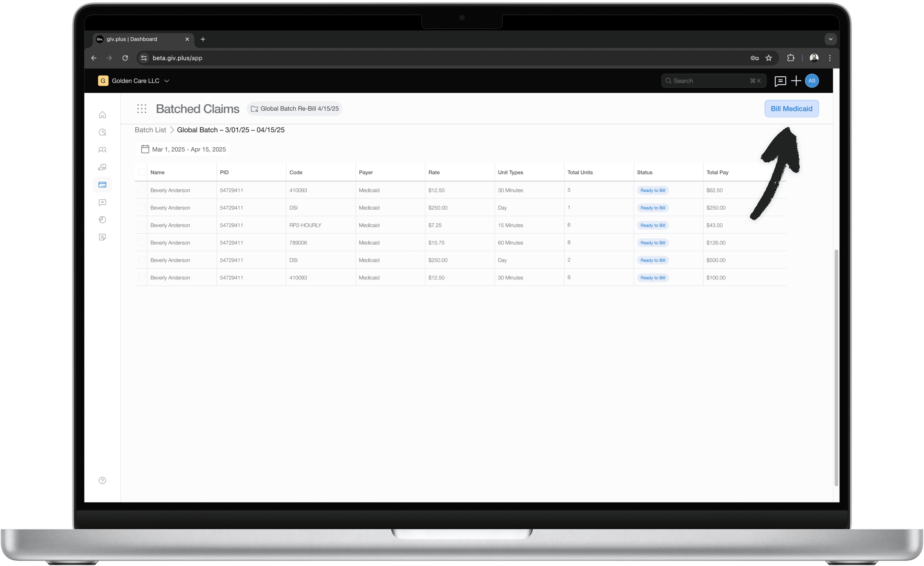Open the pie chart reports icon

[102, 220]
